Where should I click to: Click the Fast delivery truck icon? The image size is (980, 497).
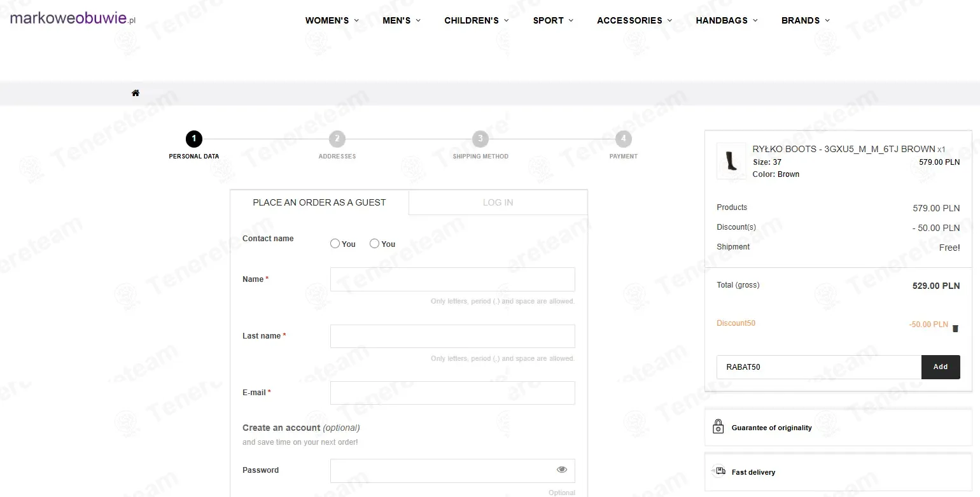click(x=720, y=472)
